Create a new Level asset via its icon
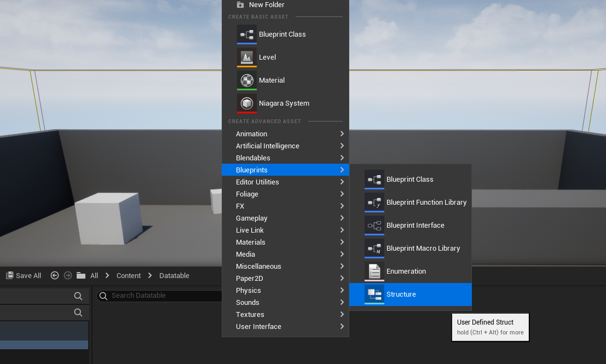 coord(246,57)
